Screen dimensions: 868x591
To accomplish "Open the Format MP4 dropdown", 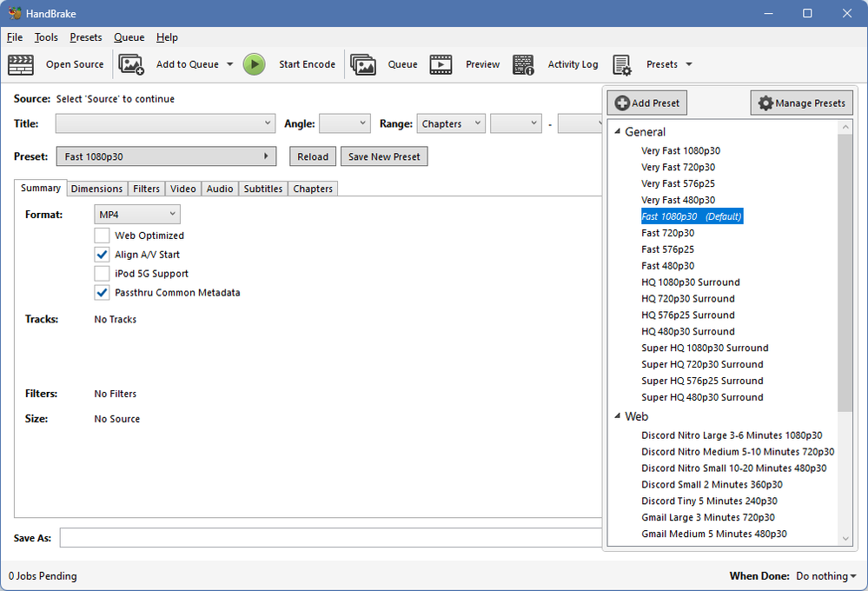I will tap(137, 215).
